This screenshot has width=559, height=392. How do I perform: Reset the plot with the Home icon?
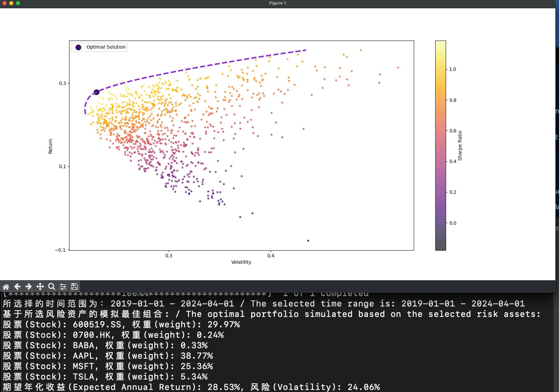pos(6,286)
